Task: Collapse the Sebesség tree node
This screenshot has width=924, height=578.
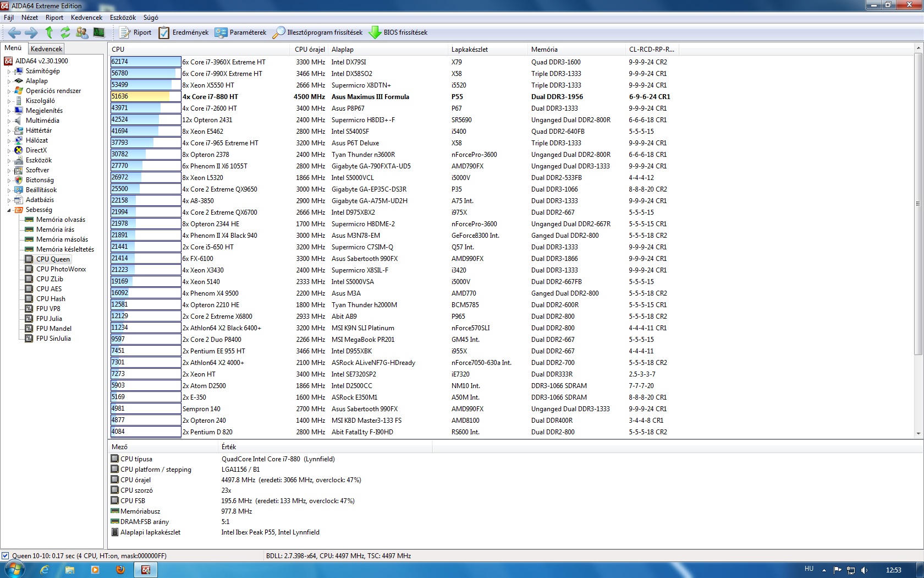Action: pyautogui.click(x=9, y=210)
